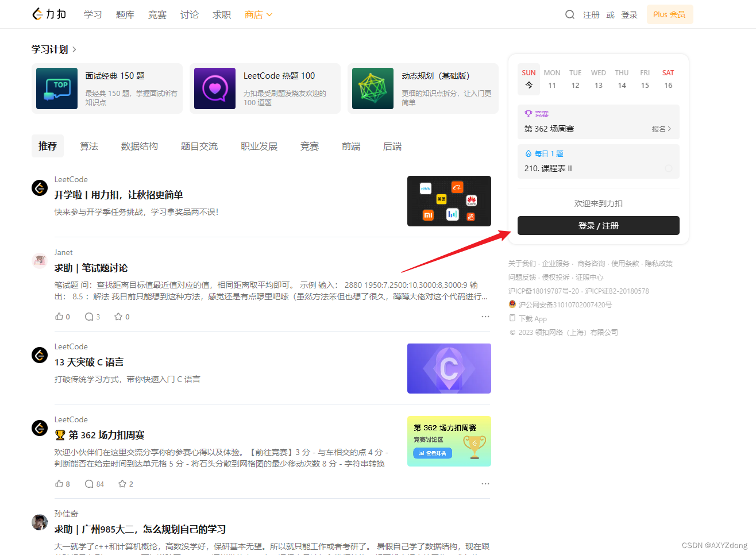
Task: Click LeetCode avatar beside 第 362 场力扣周赛
Action: tap(40, 428)
